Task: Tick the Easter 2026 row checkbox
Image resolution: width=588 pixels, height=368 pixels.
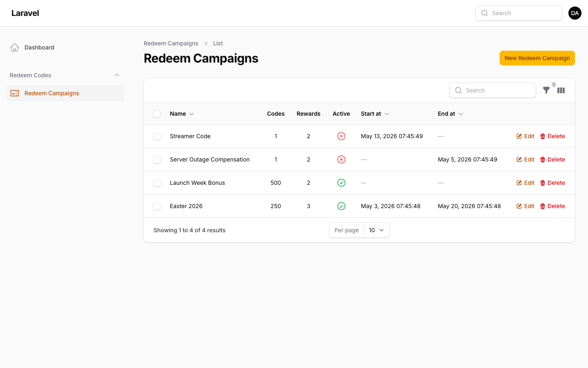Action: tap(157, 206)
